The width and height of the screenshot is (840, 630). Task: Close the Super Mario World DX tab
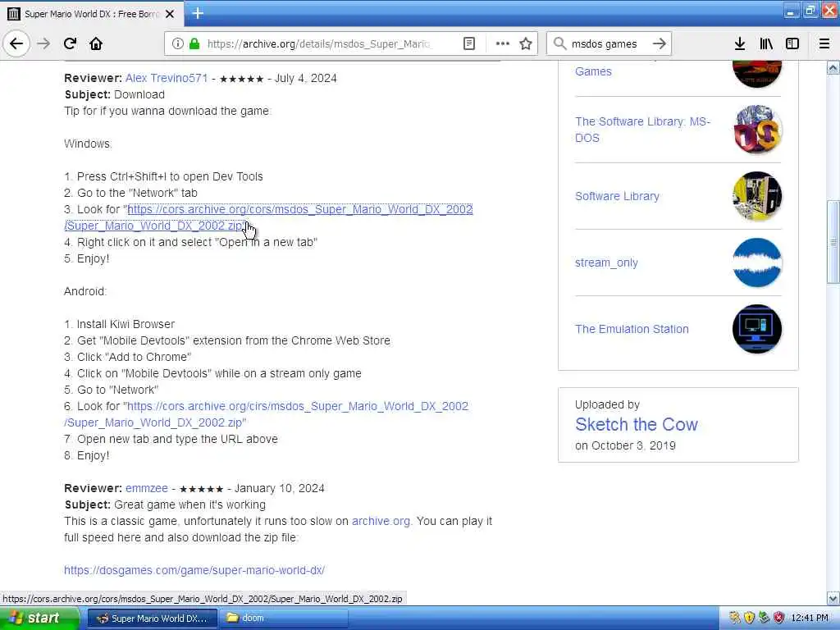[170, 14]
